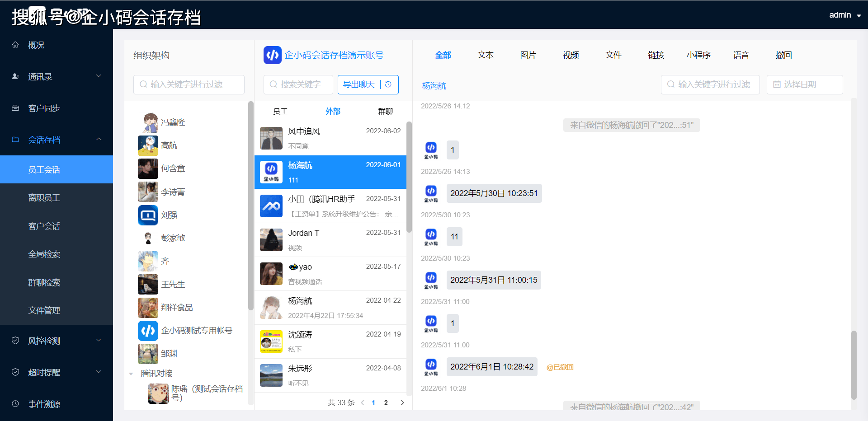Click sender avatar beside 2022年5月31日 11:00:15 message
The width and height of the screenshot is (868, 421).
pyautogui.click(x=431, y=280)
